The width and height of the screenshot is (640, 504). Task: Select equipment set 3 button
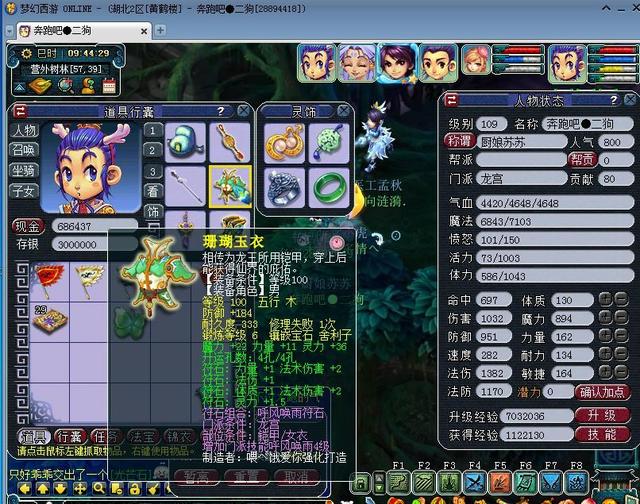(x=153, y=171)
